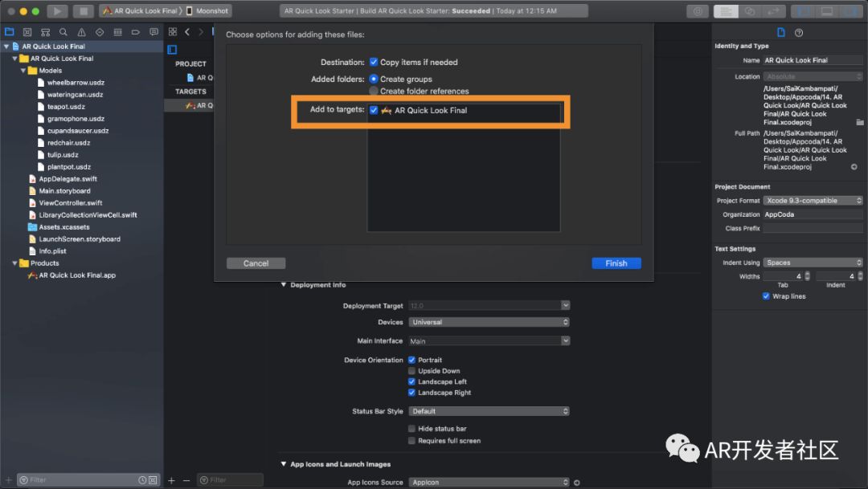Click the Finish button

click(616, 263)
